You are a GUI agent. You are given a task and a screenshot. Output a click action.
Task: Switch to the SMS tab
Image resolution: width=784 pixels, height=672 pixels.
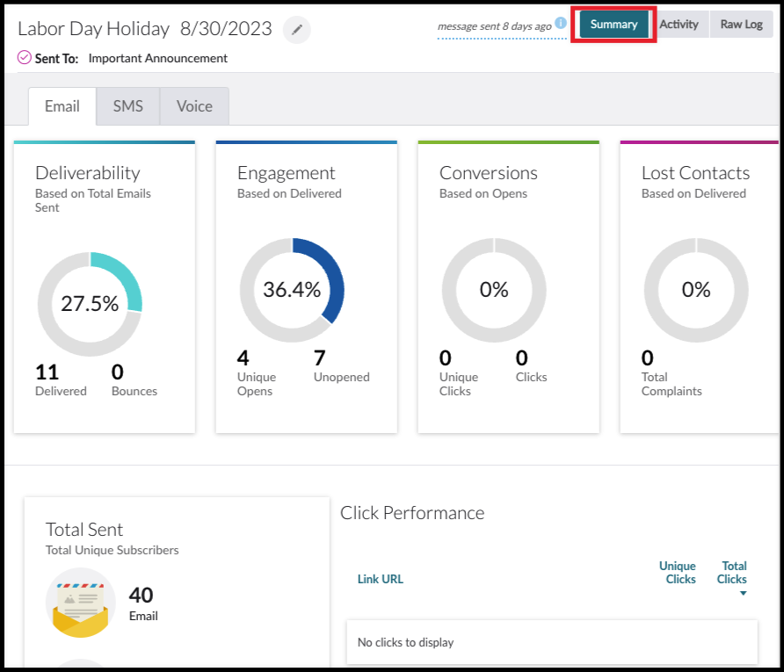pos(128,106)
